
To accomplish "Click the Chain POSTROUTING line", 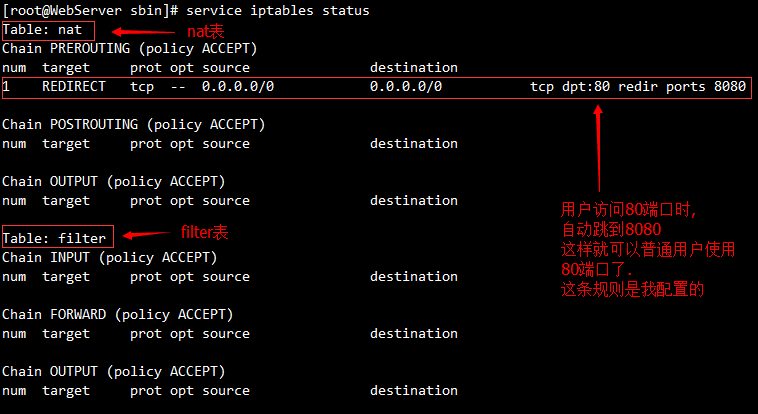I will coord(133,124).
